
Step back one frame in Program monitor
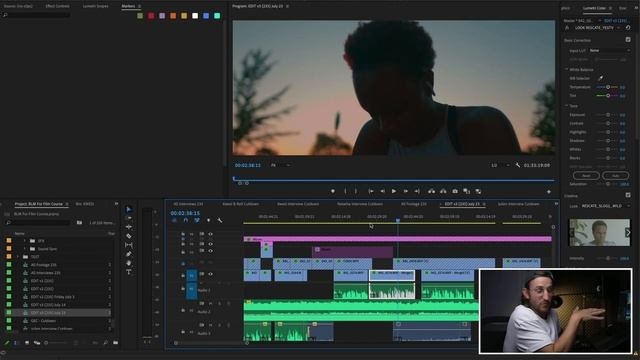[382, 191]
